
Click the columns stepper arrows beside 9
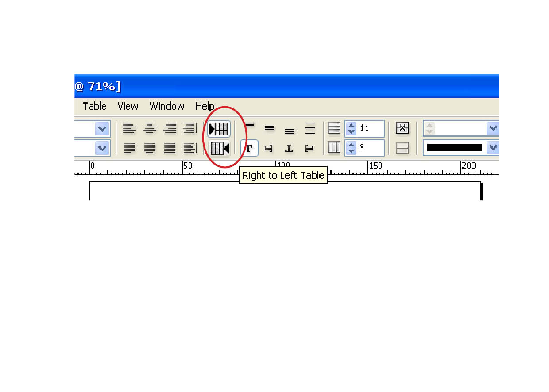351,148
